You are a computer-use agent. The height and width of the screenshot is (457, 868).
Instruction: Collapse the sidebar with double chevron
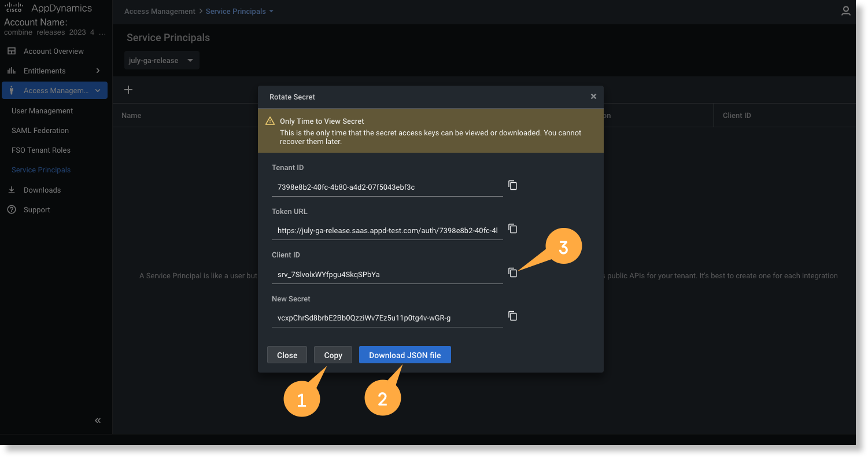98,421
